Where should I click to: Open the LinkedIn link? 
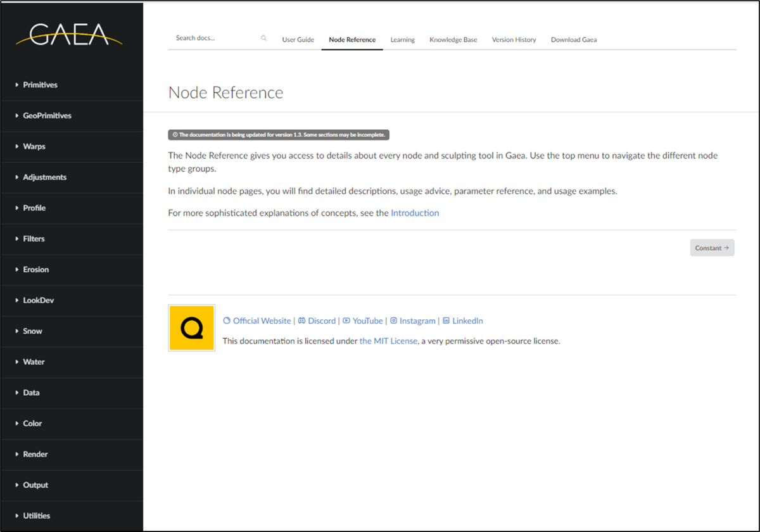click(463, 321)
